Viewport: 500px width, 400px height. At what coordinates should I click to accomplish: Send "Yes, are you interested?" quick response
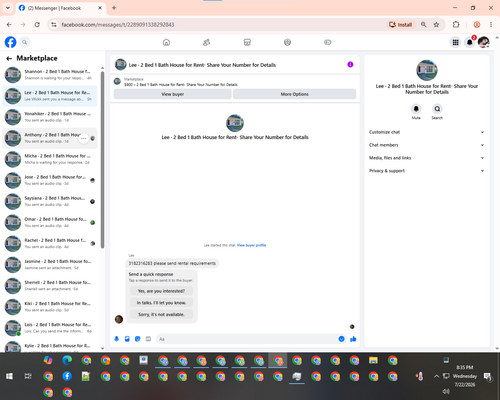click(x=161, y=291)
